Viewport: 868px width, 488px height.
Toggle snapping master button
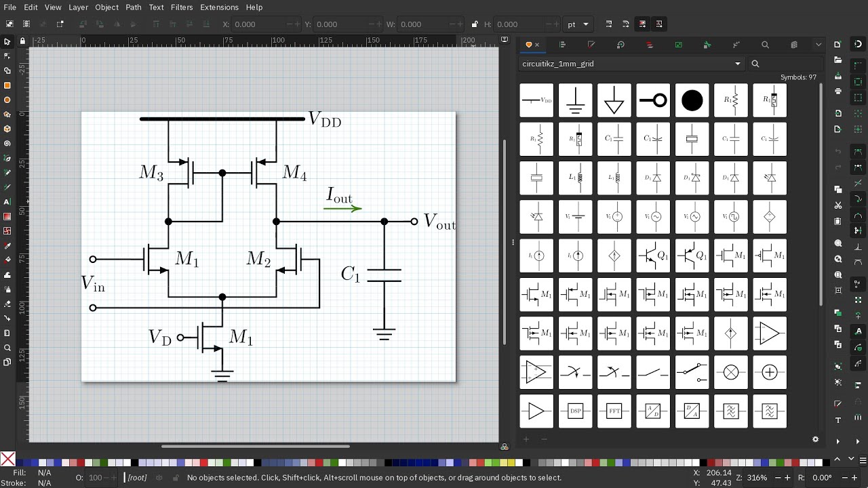coord(858,45)
